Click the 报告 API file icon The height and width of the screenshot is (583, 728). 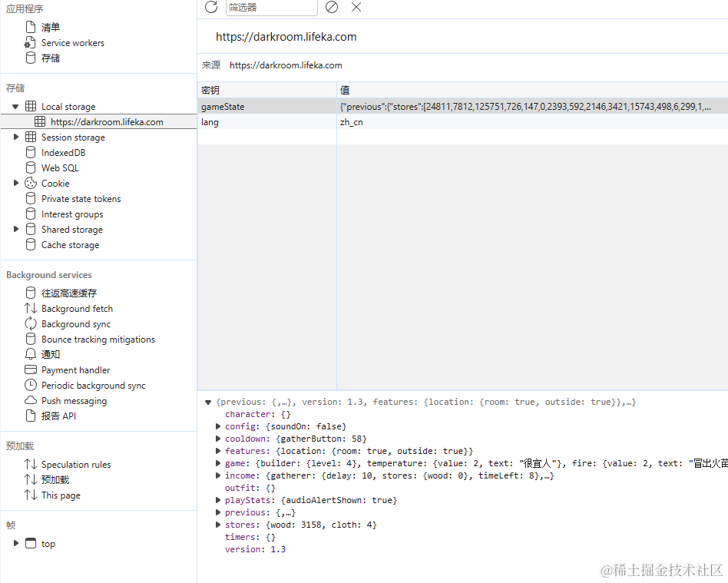[x=31, y=416]
